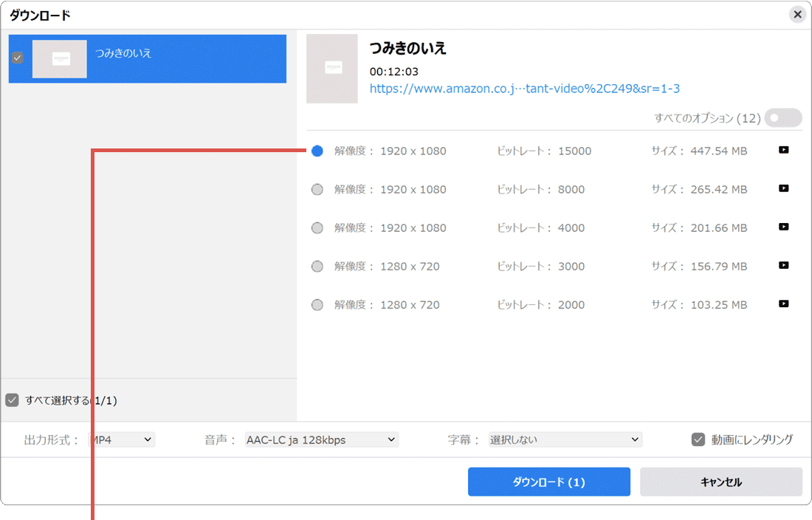Play the preview for the 8000 bitrate row
The width and height of the screenshot is (812, 520).
coord(783,188)
